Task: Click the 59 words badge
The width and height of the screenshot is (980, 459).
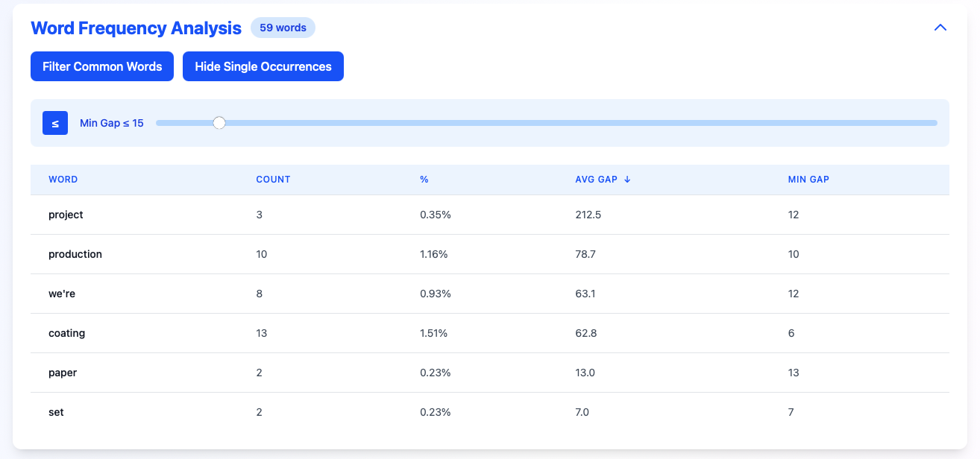Action: [x=283, y=28]
